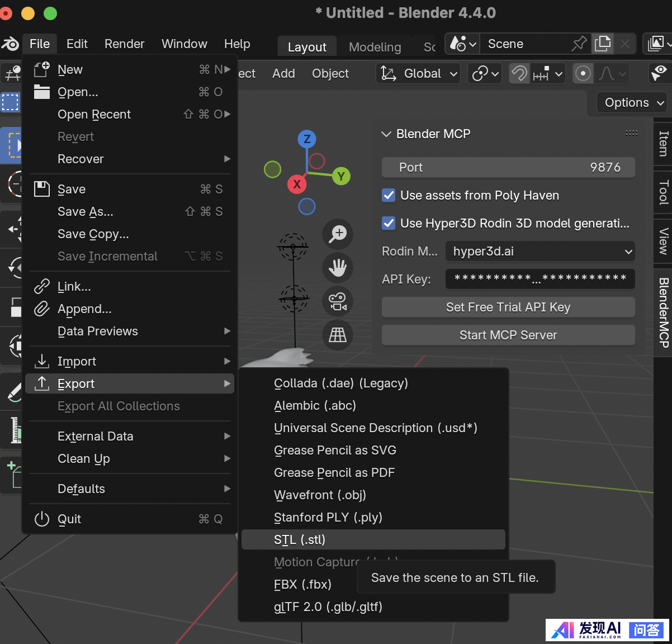Expand the Open Recent submenu
The height and width of the screenshot is (644, 672).
(130, 114)
